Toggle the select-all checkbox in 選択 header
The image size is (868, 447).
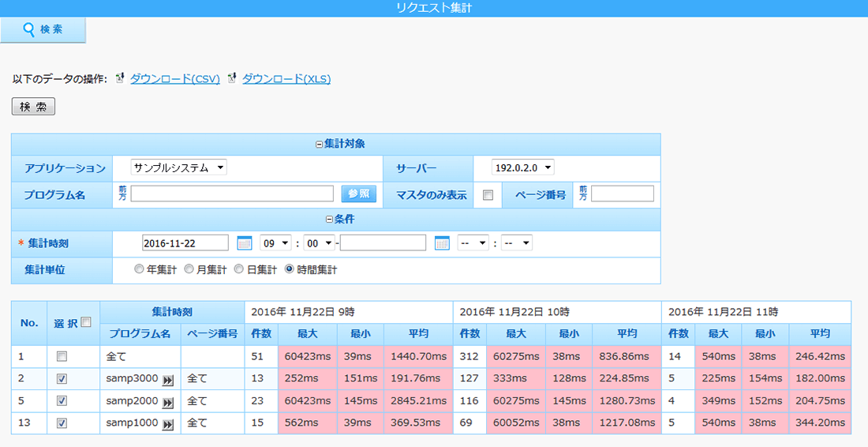86,322
